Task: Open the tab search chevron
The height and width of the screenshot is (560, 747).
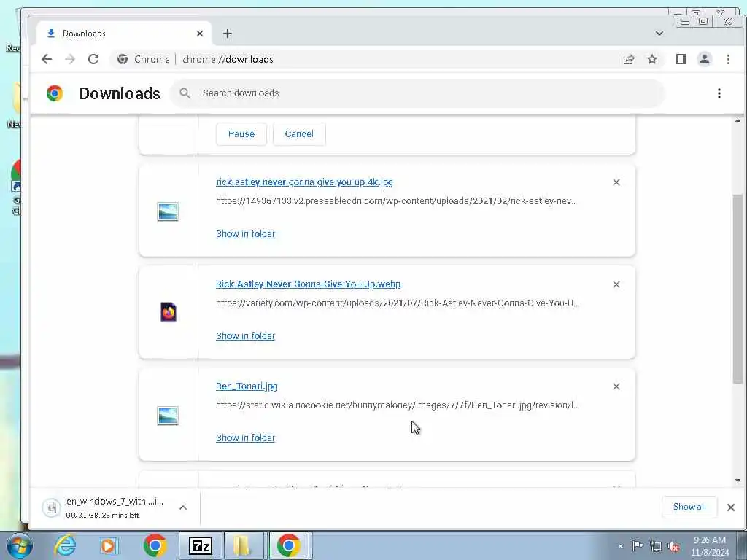Action: coord(659,34)
